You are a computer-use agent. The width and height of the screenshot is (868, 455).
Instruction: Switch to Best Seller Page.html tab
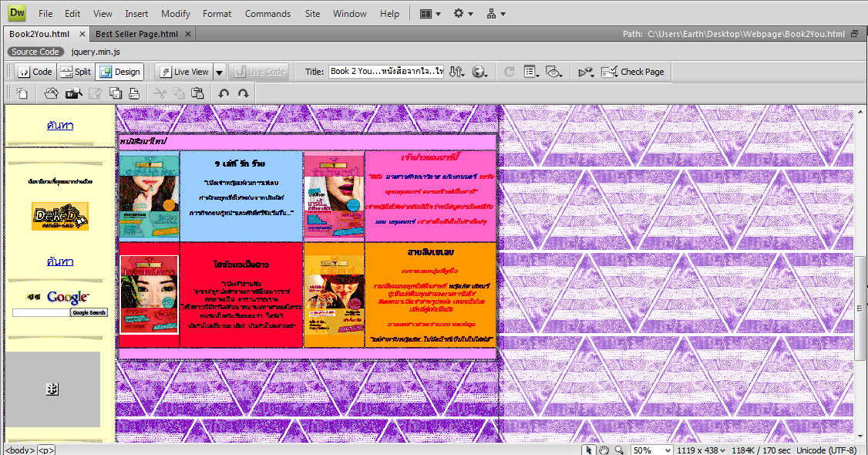pos(136,34)
